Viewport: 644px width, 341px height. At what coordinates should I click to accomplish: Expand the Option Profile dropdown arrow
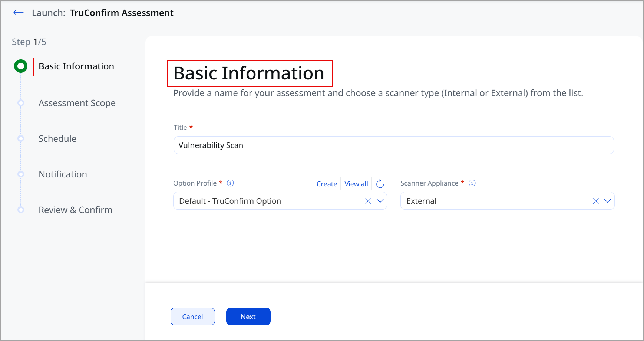click(x=380, y=201)
